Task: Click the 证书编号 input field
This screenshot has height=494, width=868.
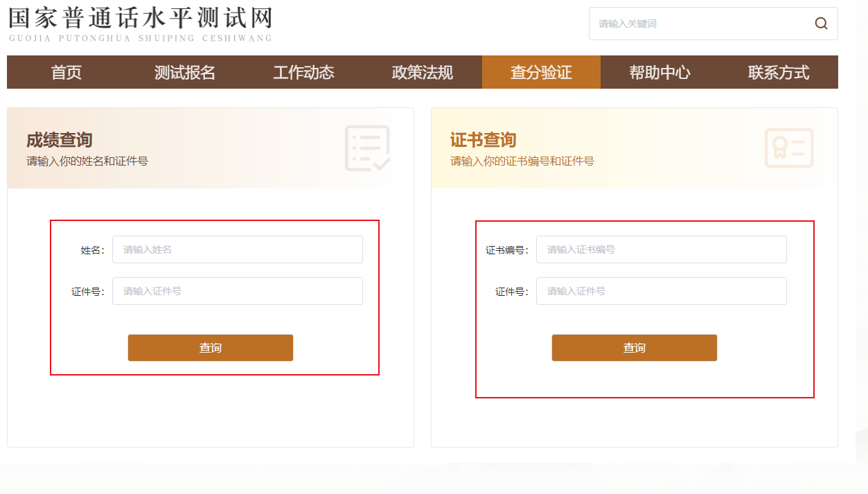Action: point(661,249)
